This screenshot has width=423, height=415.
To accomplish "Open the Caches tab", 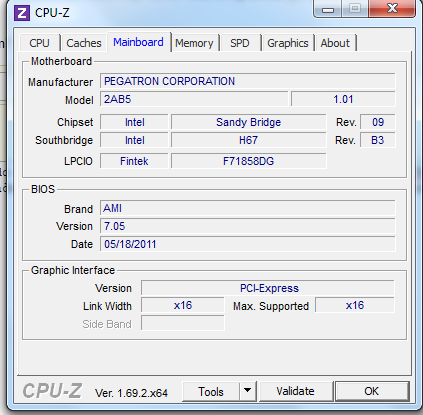I will click(84, 43).
